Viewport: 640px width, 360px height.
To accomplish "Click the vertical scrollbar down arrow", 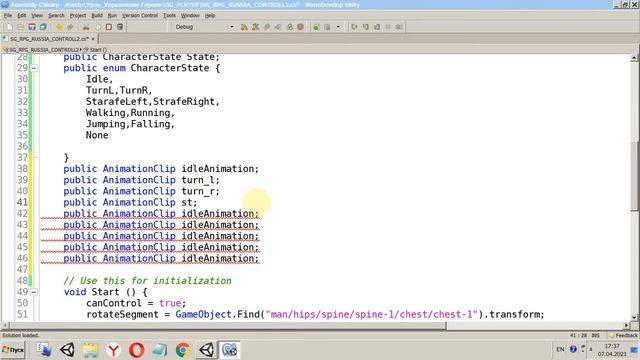I will (x=634, y=317).
